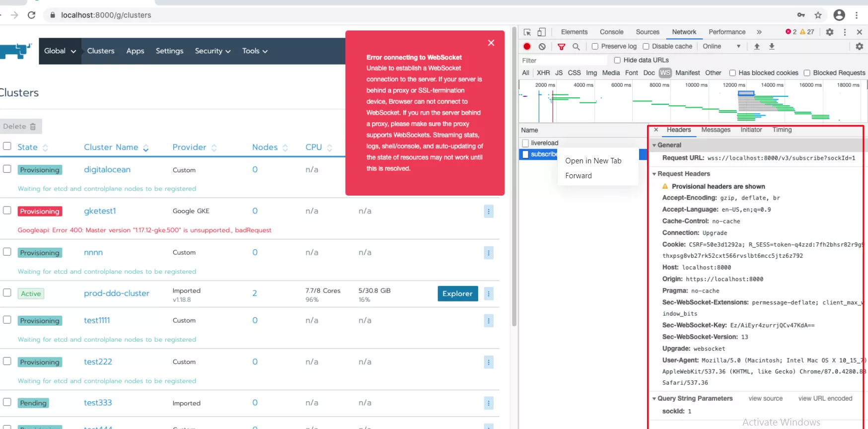
Task: Click view source for query parameters
Action: [765, 398]
